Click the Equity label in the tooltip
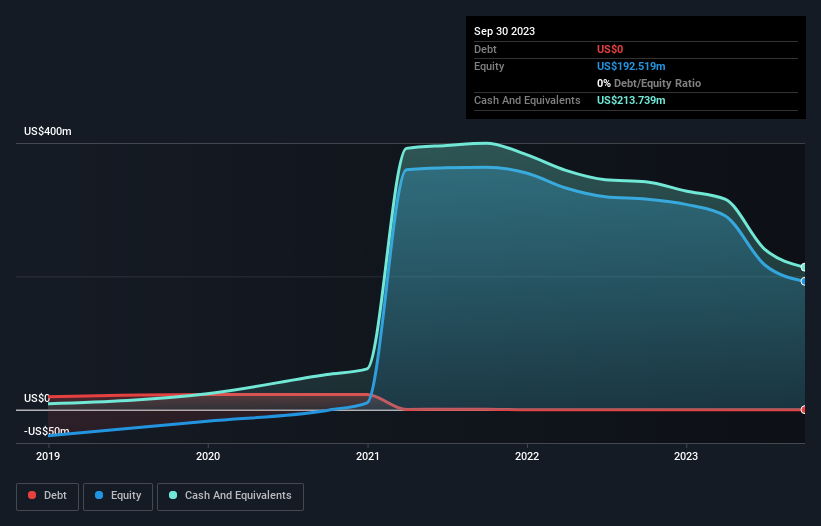This screenshot has width=821, height=526. pyautogui.click(x=489, y=66)
